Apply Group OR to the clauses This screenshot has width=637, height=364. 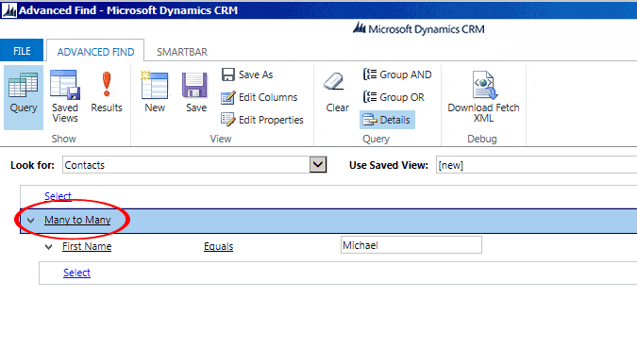coord(394,97)
